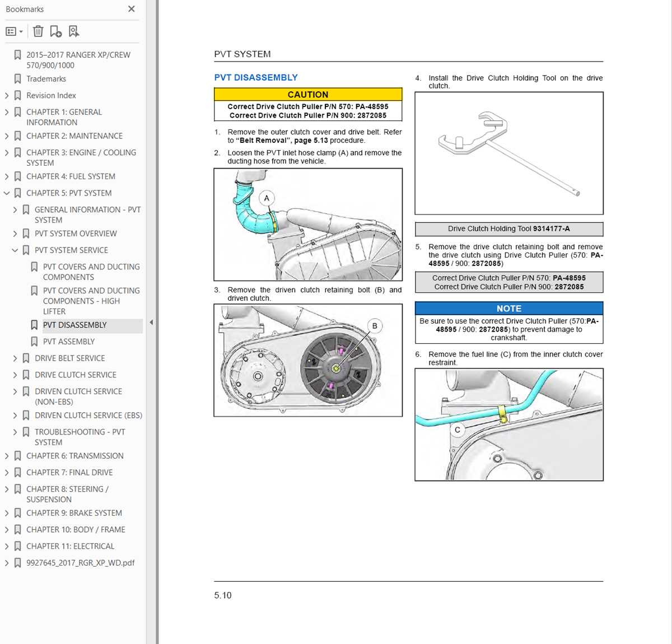Jump to CHAPTER 9: BRAKE SYSTEM
The image size is (672, 644).
[74, 513]
